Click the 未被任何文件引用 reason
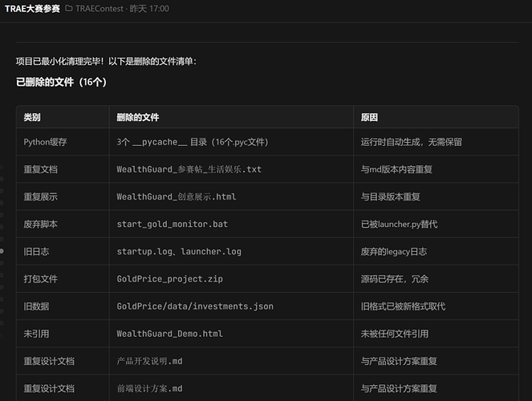Image resolution: width=532 pixels, height=401 pixels. pyautogui.click(x=394, y=334)
